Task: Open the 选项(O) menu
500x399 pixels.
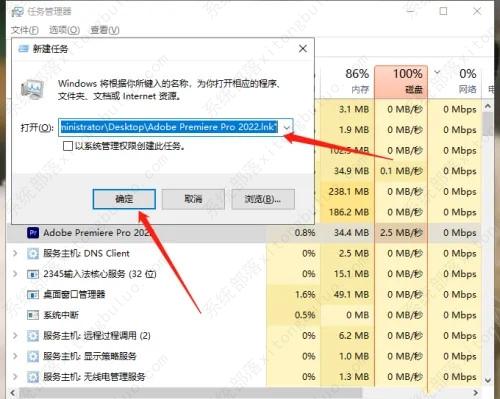Action: [64, 30]
